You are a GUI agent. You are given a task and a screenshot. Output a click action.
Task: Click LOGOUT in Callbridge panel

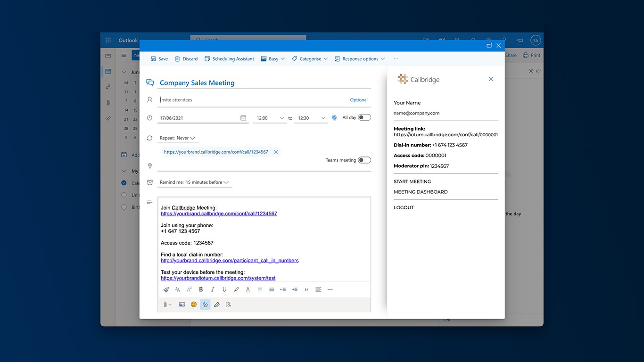click(404, 207)
